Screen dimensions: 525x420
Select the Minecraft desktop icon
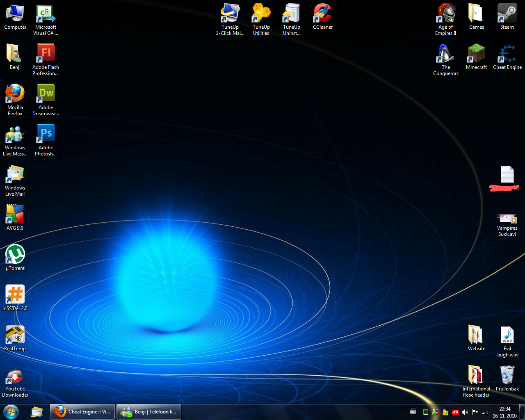[x=476, y=54]
